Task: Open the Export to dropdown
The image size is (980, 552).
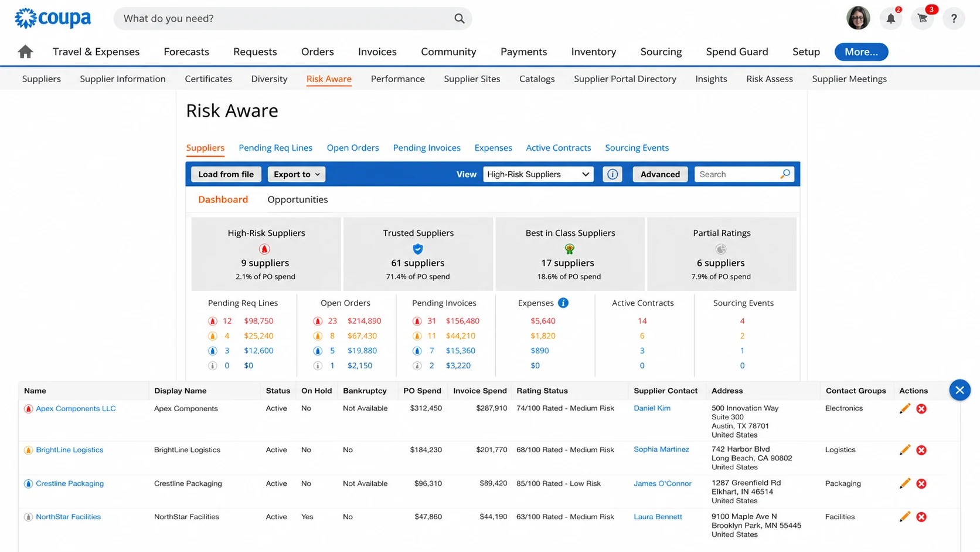Action: (x=297, y=174)
